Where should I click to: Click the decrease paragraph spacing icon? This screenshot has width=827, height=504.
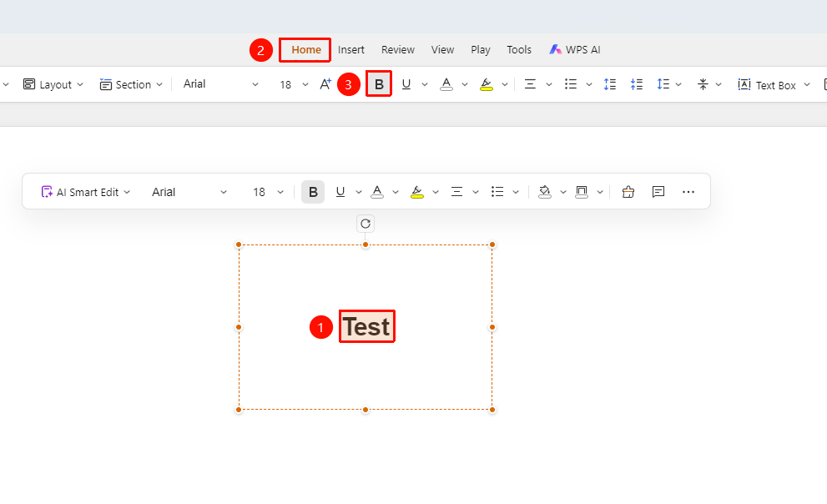637,84
